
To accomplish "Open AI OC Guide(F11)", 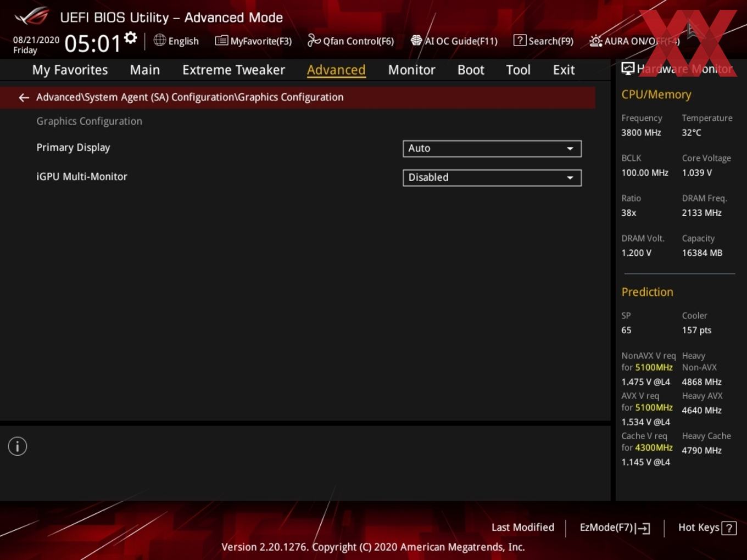I will pyautogui.click(x=454, y=41).
